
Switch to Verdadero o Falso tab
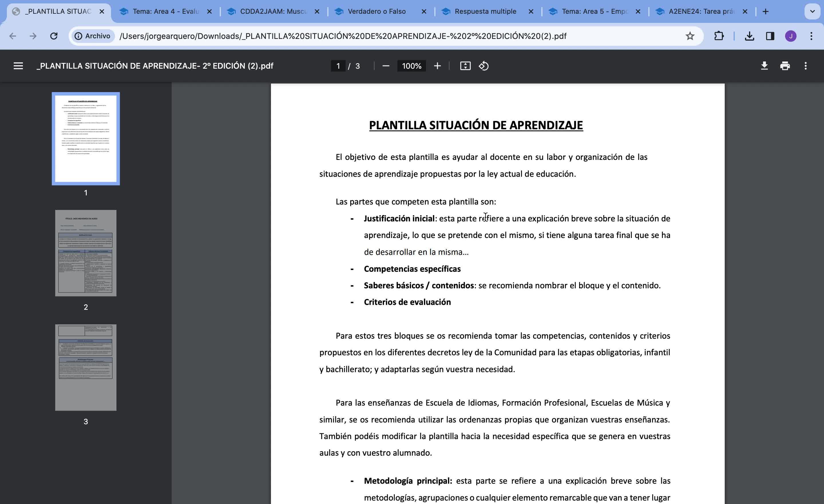point(376,11)
